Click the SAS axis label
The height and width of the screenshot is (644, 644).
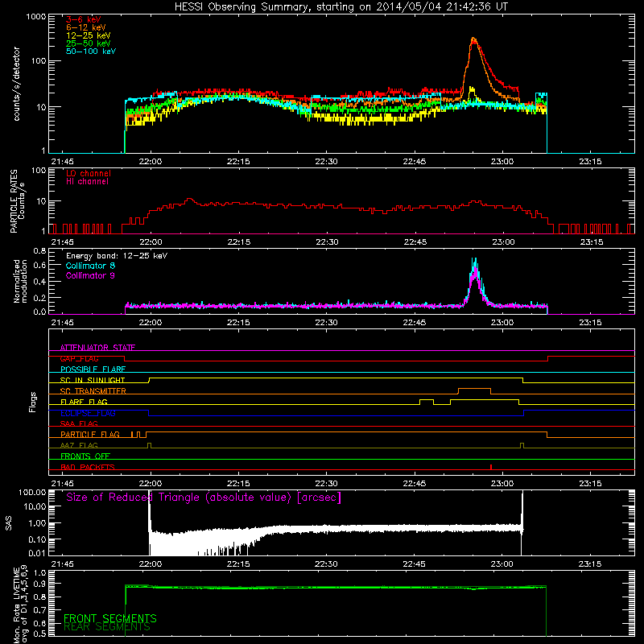pos(8,523)
